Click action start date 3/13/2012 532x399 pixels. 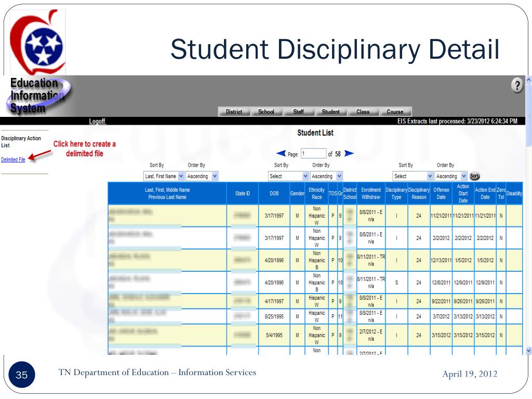(463, 316)
